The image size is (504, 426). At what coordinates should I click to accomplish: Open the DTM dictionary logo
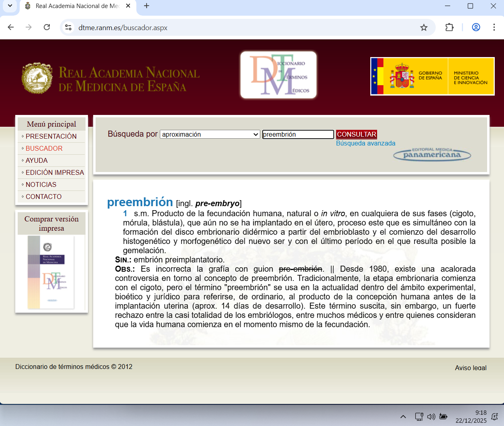coord(278,74)
